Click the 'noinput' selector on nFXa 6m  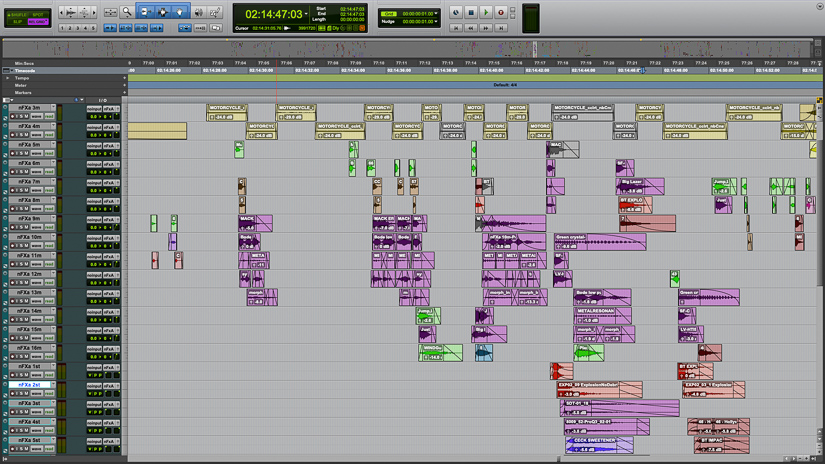[x=94, y=164]
